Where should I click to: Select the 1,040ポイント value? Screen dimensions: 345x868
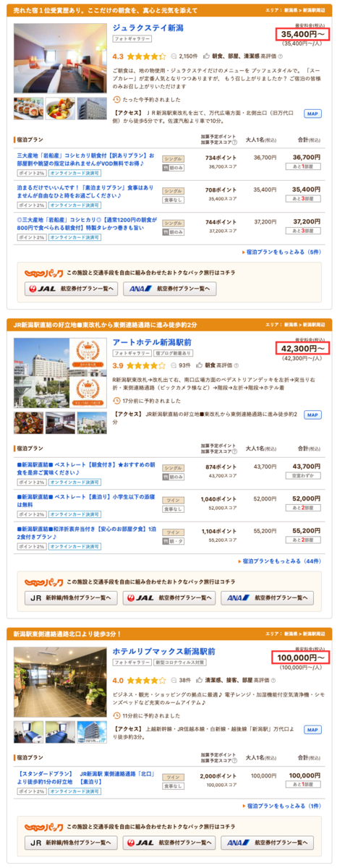click(220, 498)
